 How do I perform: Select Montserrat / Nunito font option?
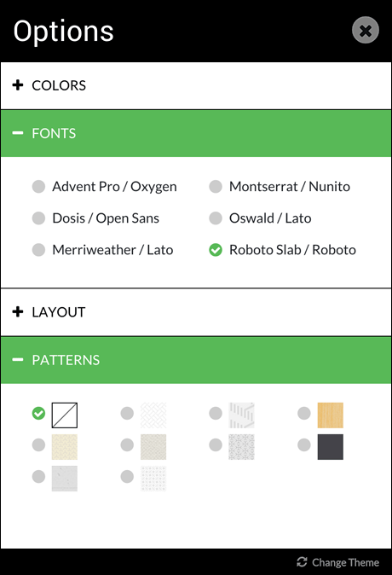pyautogui.click(x=216, y=186)
